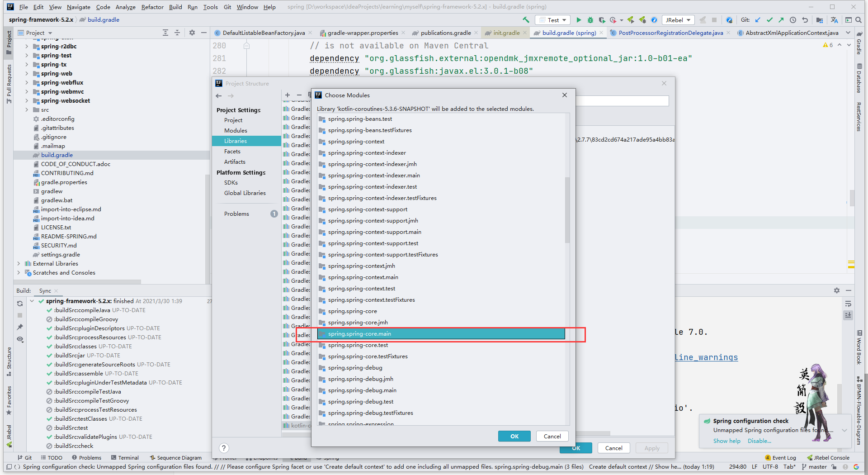
Task: Toggle the pin tab icon in Build panel
Action: click(x=20, y=327)
